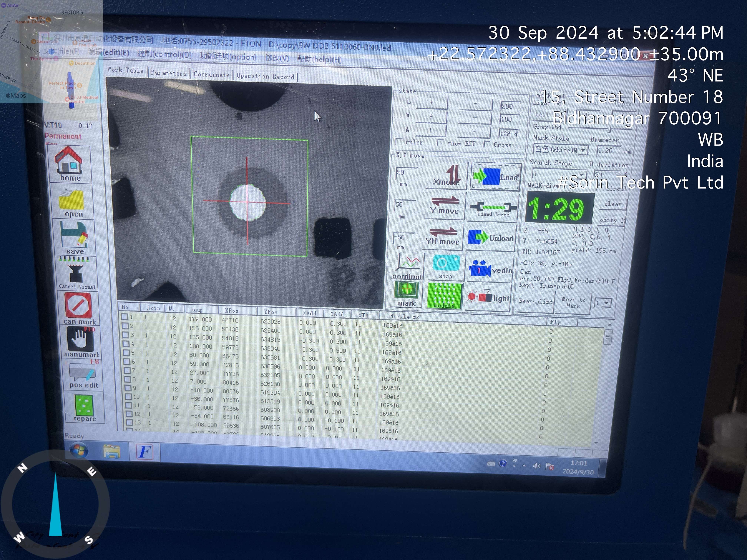Open the help(H) menu
Screen dimensions: 747x560
319,59
